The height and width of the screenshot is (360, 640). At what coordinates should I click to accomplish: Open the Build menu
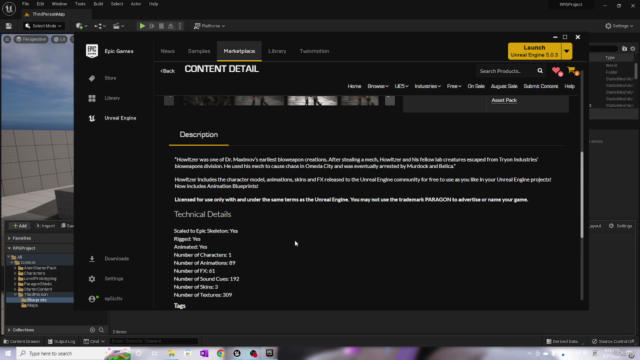coord(98,4)
